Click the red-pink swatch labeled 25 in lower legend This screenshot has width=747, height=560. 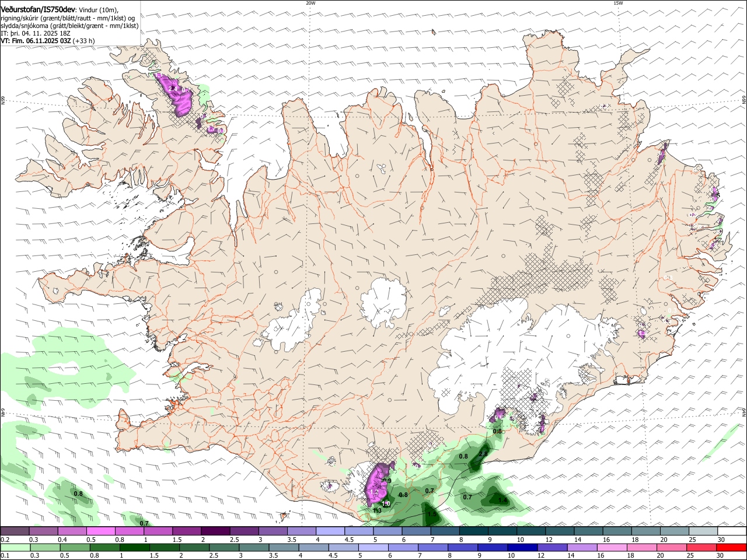[x=703, y=548]
